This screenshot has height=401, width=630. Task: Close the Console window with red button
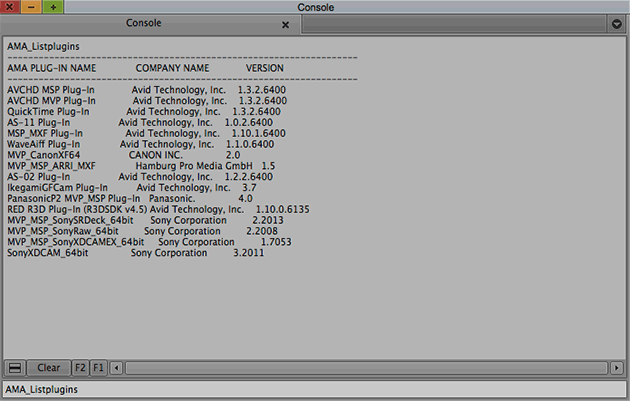[10, 6]
